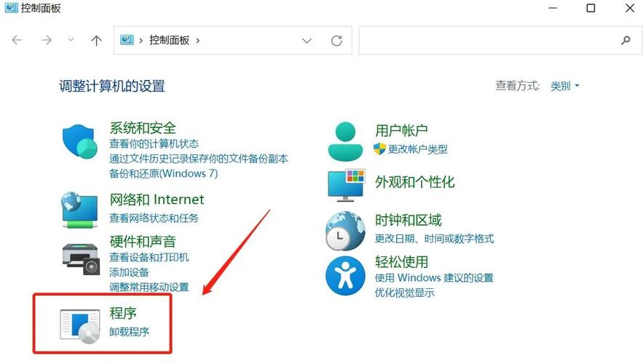Open 用户帐户 category link
The height and width of the screenshot is (364, 643).
click(401, 130)
